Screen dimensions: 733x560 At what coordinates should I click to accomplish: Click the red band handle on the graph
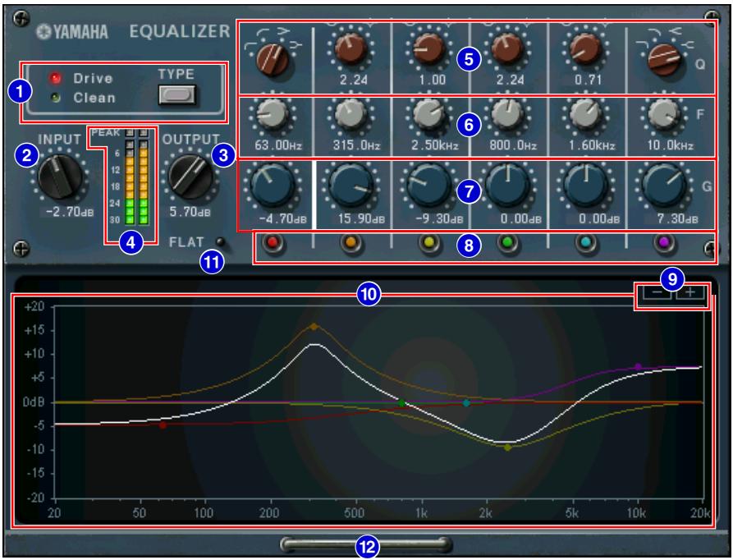[163, 425]
